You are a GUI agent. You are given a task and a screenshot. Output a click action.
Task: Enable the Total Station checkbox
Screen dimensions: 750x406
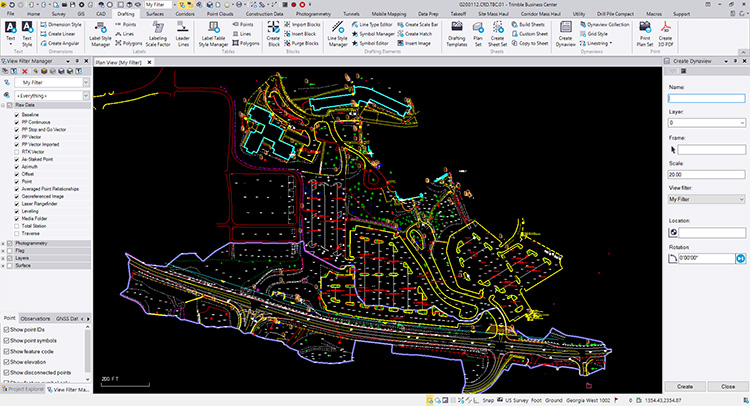17,226
